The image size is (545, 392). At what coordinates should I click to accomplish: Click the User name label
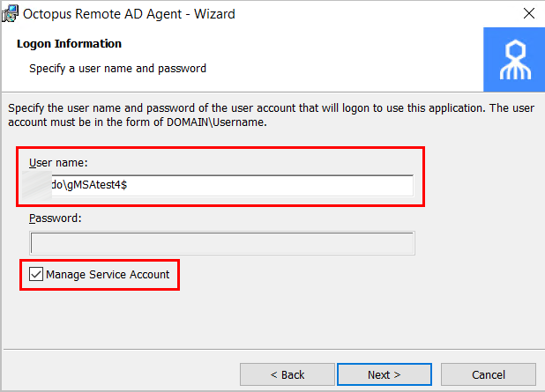point(58,162)
